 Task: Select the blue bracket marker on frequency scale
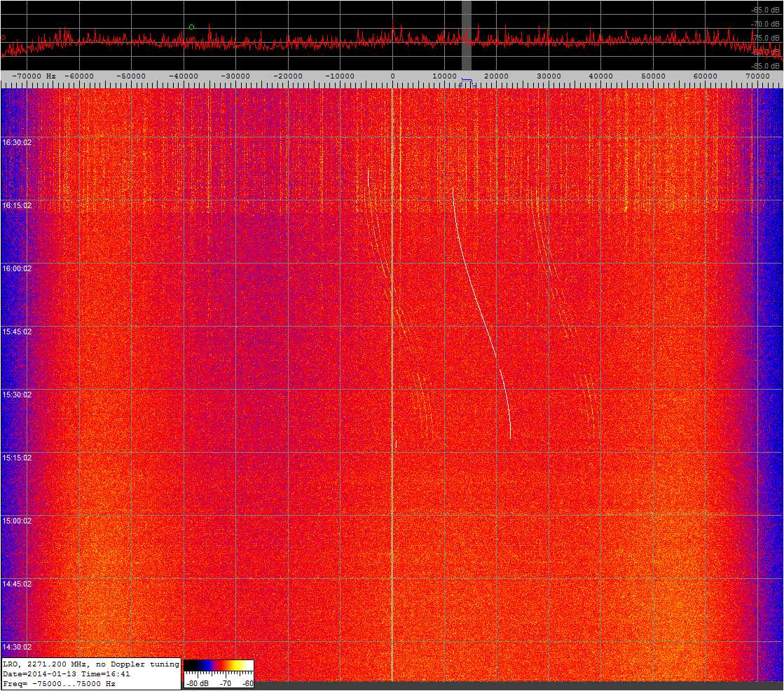(x=467, y=81)
